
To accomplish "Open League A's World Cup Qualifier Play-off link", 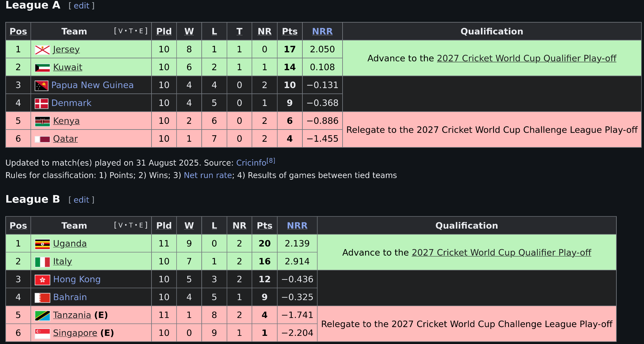I will pos(526,58).
